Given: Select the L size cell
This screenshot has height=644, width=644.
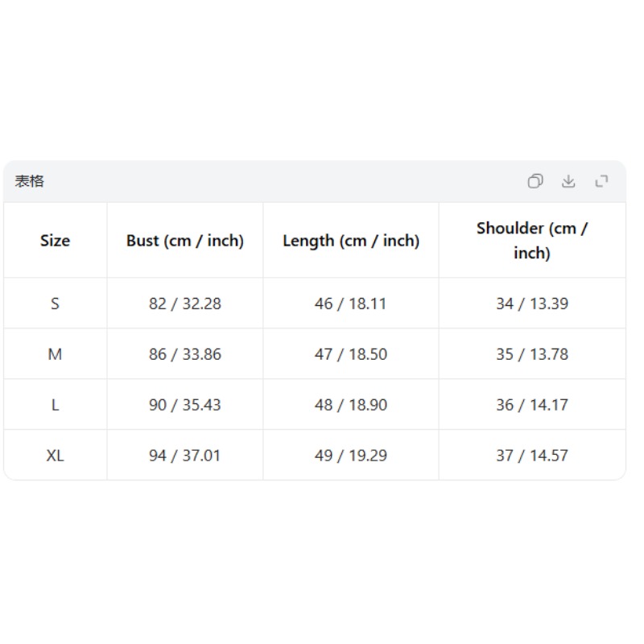Looking at the screenshot, I should [x=55, y=405].
